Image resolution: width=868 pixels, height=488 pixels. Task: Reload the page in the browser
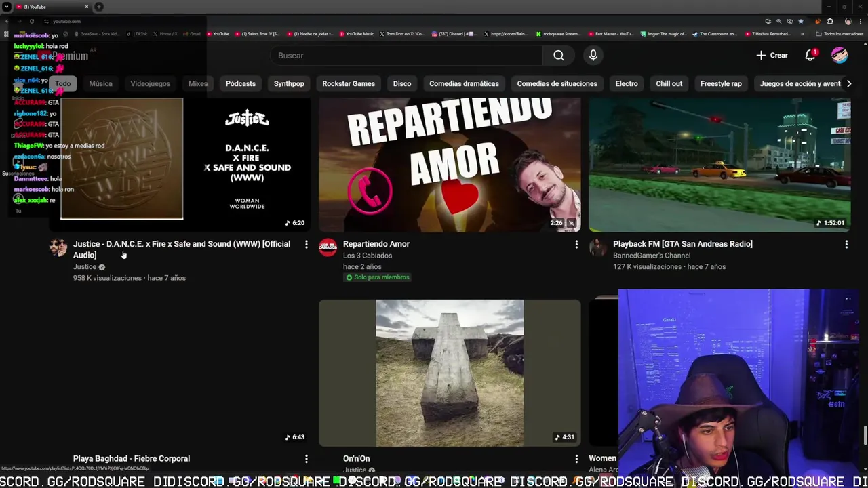(x=31, y=21)
